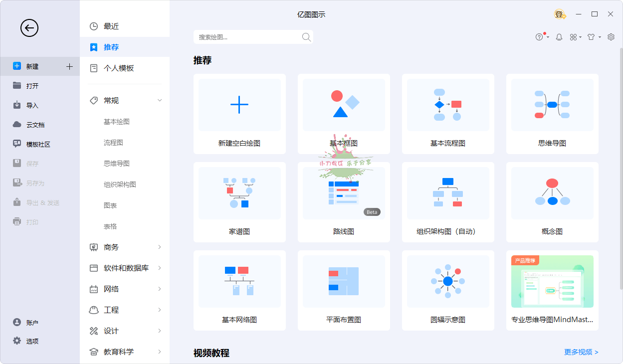Open the settings gear in top right
Image resolution: width=623 pixels, height=364 pixels.
coord(611,37)
